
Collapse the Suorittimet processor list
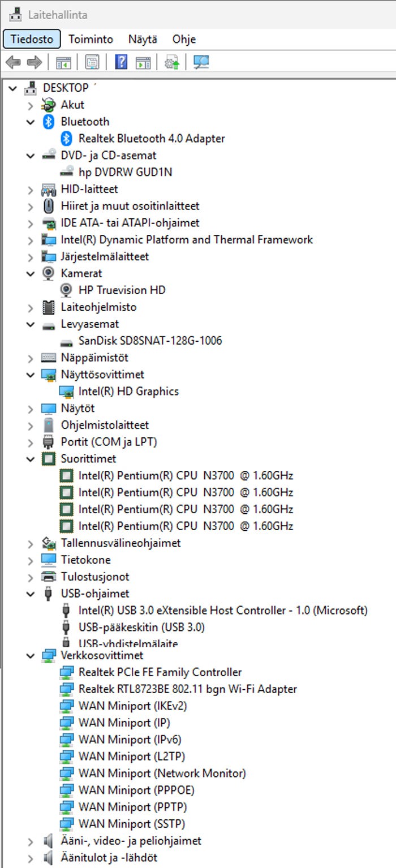[31, 459]
